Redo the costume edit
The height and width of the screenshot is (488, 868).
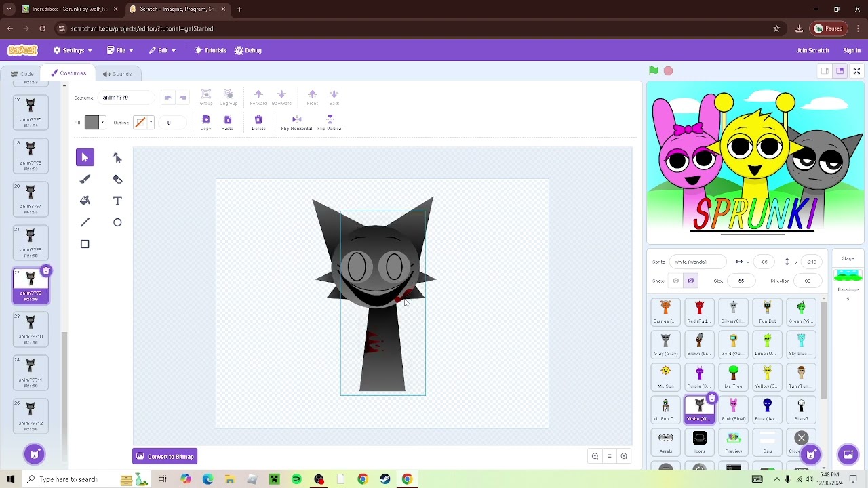coord(182,98)
